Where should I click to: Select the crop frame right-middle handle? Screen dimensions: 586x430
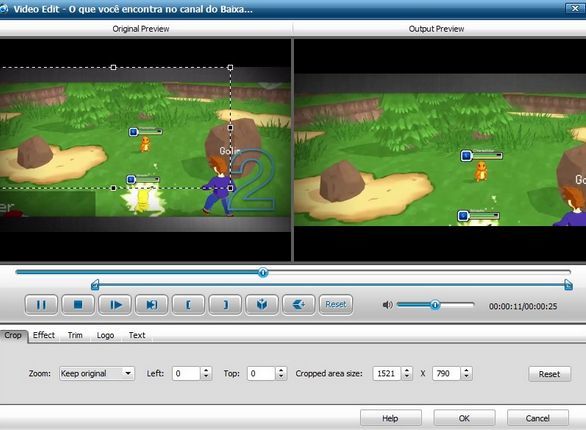(230, 128)
